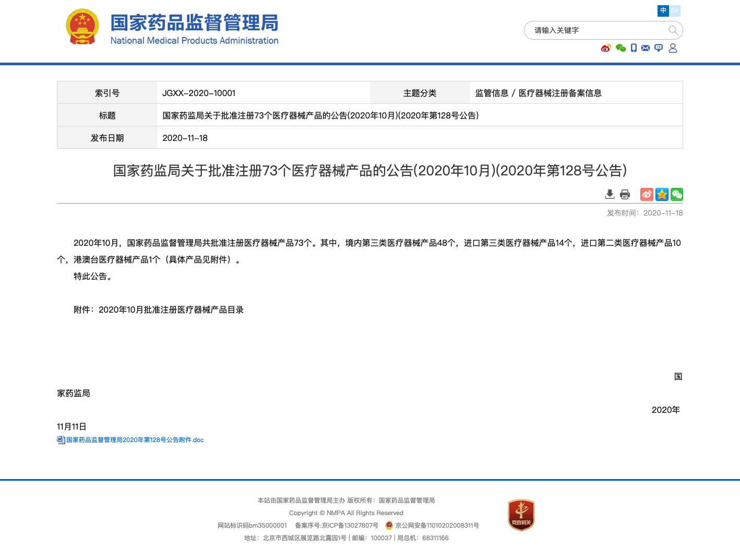Viewport: 740px width, 560px height.
Task: Click the Word document attachment icon
Action: [61, 440]
